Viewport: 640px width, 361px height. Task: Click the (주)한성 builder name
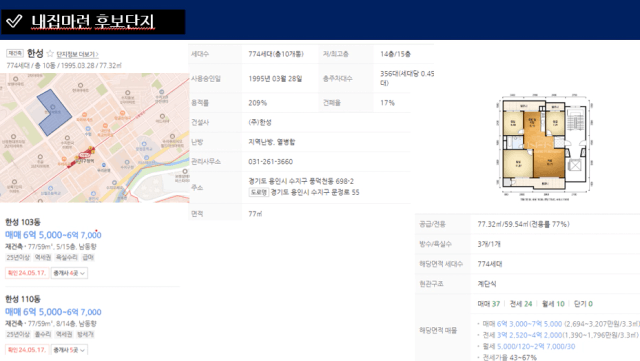coord(260,122)
